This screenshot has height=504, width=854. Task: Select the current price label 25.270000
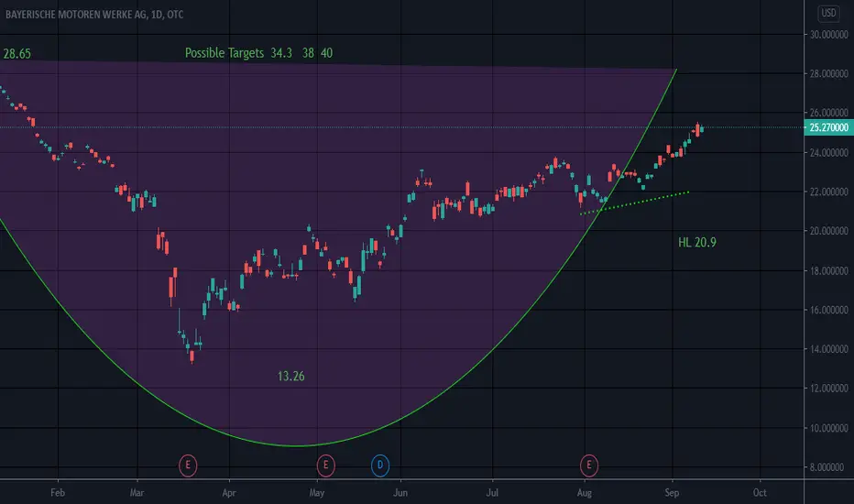pos(828,127)
